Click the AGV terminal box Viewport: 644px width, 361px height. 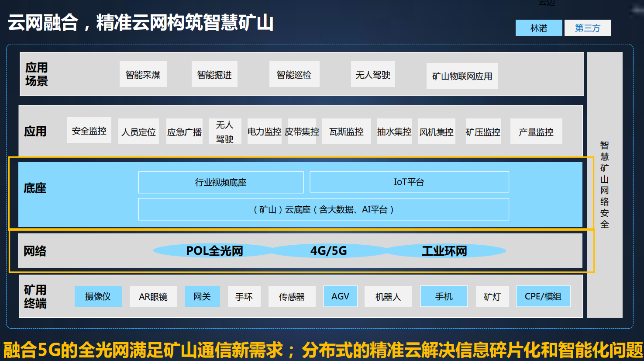340,296
